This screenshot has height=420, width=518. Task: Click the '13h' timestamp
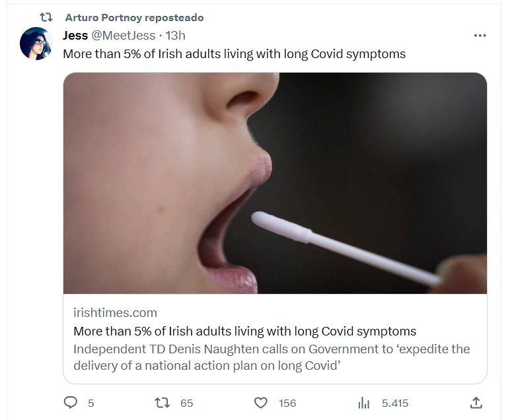point(175,36)
